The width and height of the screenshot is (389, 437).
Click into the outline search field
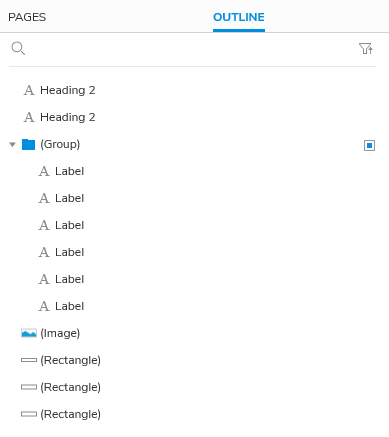[192, 49]
